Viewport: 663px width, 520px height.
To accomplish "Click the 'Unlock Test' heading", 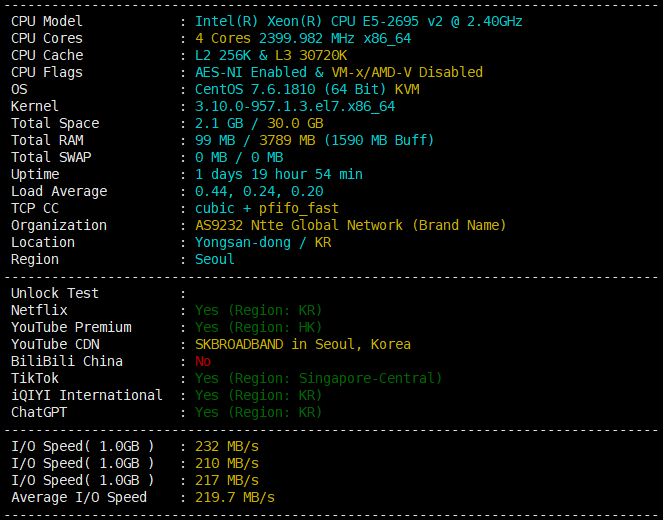I will point(55,293).
